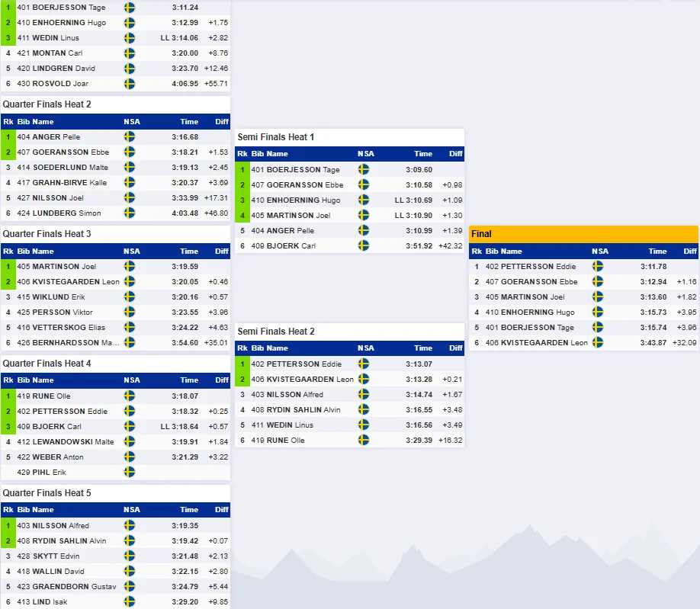
Task: Click Sweden flag beside PETTERSSON Eddie in Final
Action: click(597, 266)
